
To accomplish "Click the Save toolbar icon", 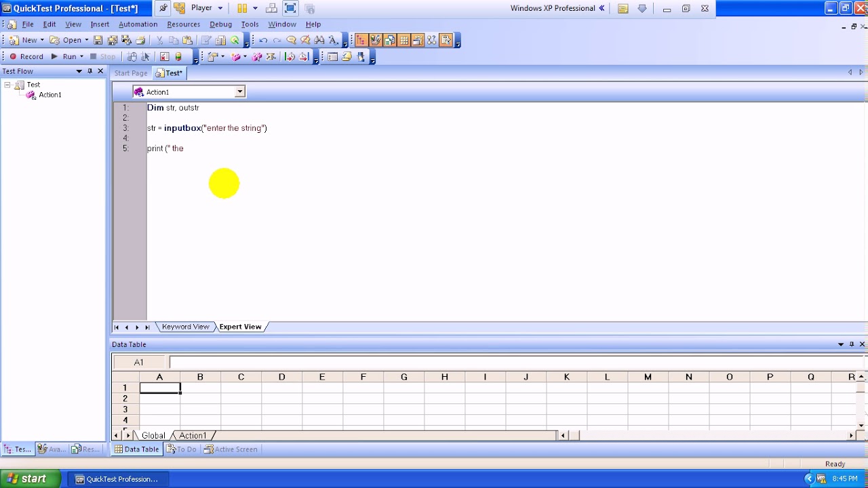I will click(98, 41).
